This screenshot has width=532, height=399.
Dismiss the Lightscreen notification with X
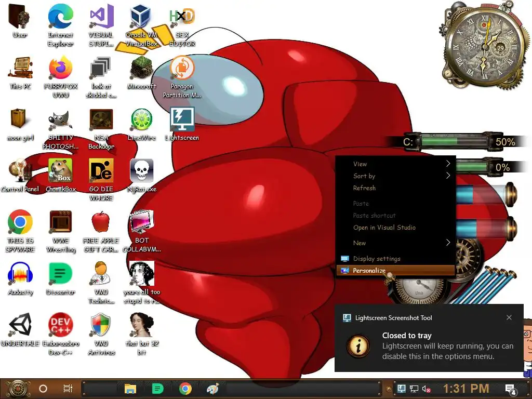pyautogui.click(x=509, y=317)
